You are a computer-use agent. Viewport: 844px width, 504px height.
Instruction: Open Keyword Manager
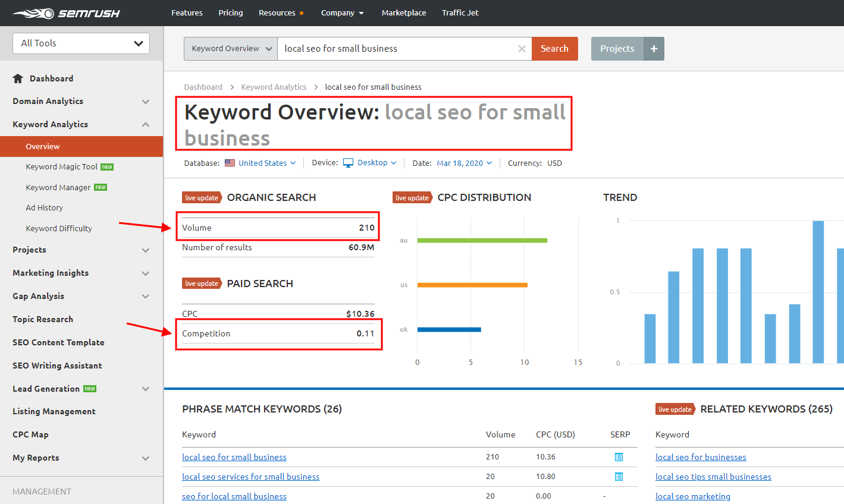[x=58, y=187]
